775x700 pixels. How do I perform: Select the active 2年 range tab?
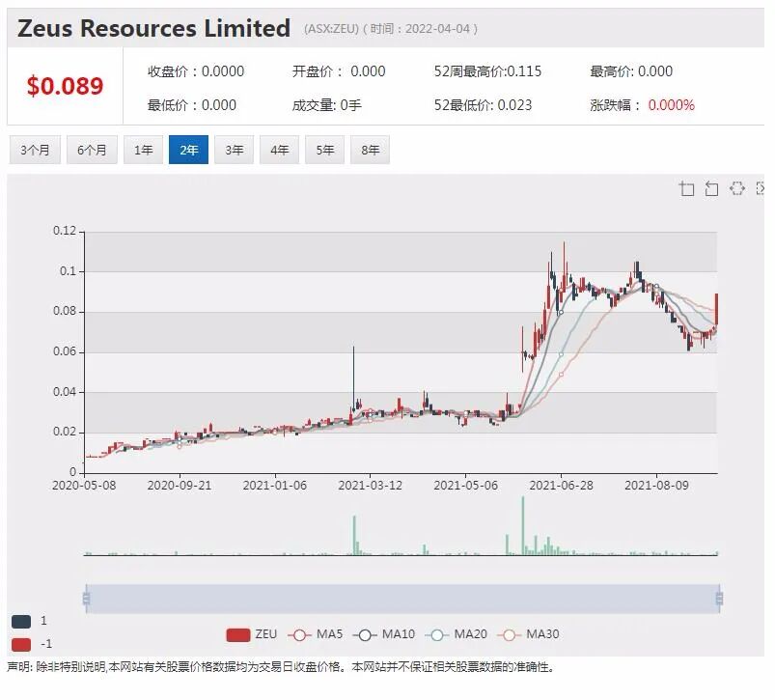(188, 150)
